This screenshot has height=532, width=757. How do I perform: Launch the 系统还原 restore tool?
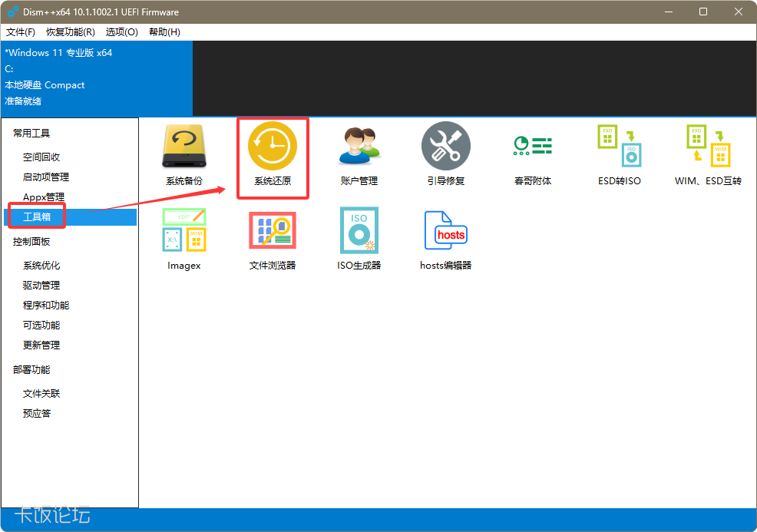coord(273,154)
